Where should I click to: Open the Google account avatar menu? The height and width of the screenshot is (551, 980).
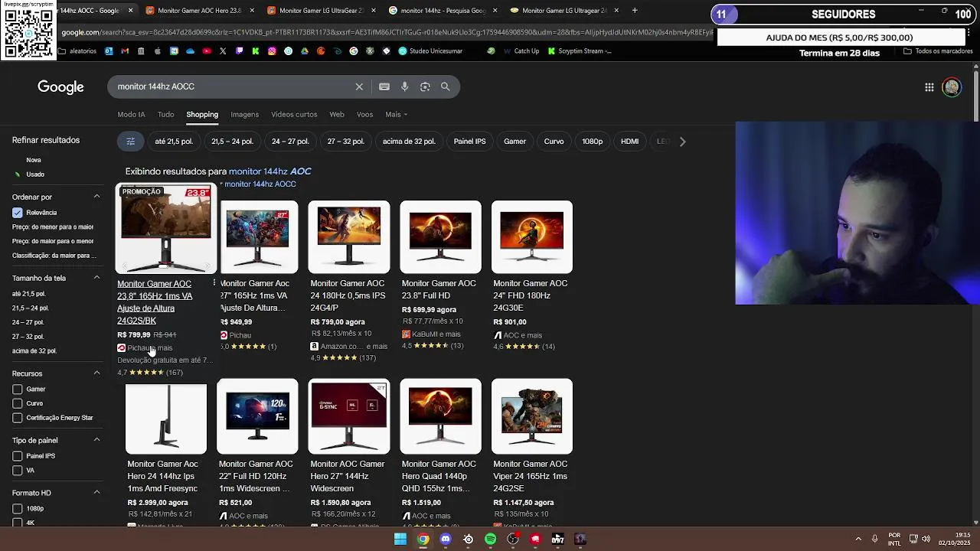point(952,87)
